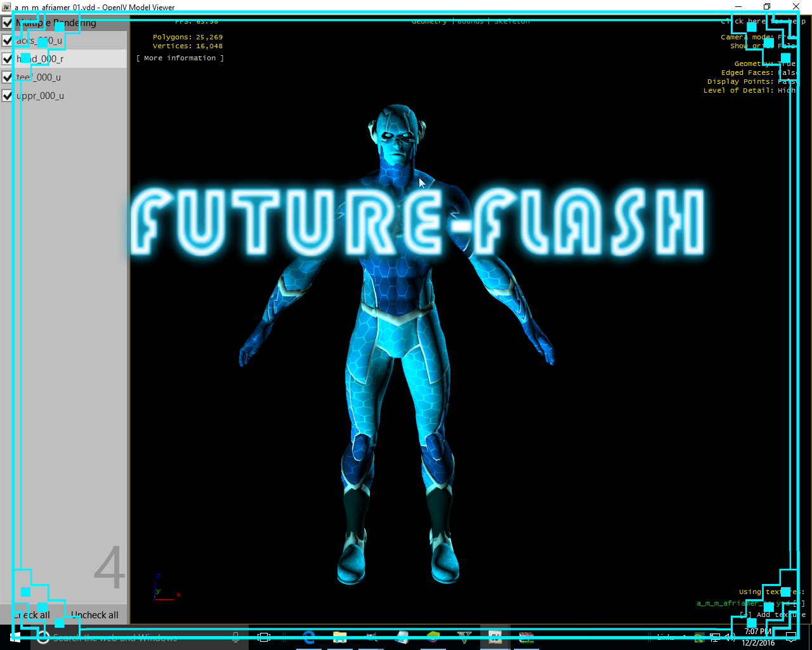Expand the More information section
Screen dimensions: 812x650
point(180,58)
